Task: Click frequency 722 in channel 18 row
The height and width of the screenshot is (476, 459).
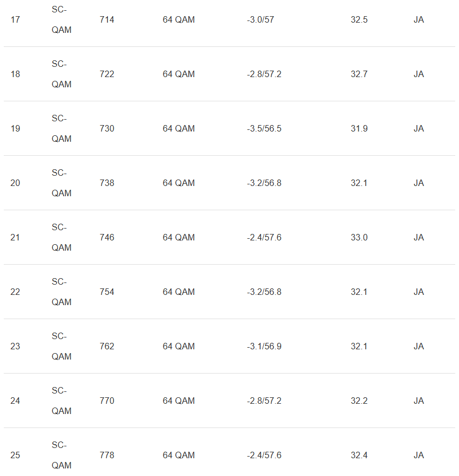Action: coord(107,74)
